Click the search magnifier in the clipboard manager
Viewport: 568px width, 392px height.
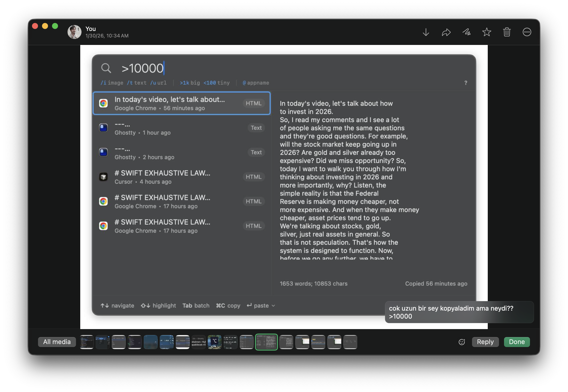pyautogui.click(x=106, y=68)
